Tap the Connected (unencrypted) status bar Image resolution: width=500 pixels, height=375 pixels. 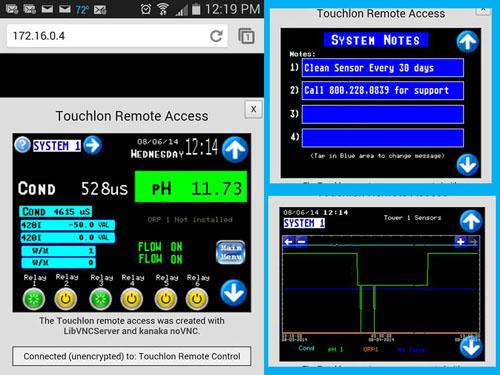coord(132,356)
